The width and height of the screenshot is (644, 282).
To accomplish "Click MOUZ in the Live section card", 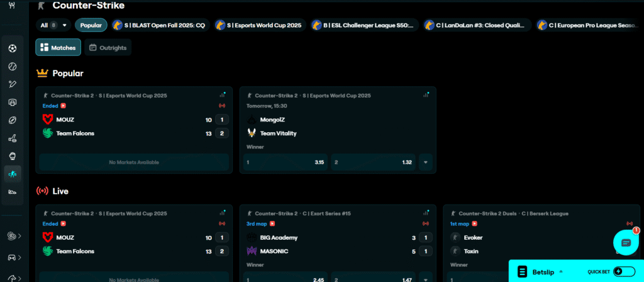I will [x=65, y=237].
